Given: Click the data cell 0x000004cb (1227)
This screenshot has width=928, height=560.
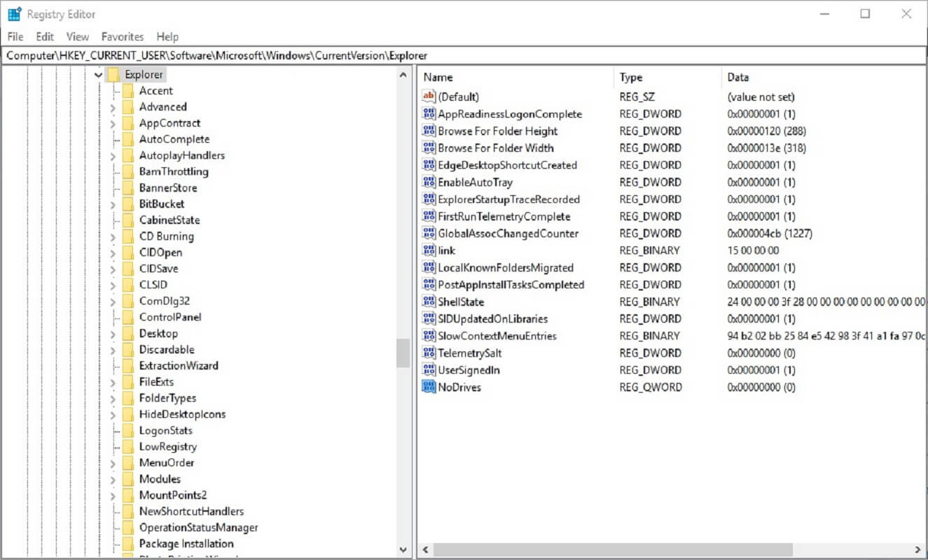Looking at the screenshot, I should [x=770, y=233].
